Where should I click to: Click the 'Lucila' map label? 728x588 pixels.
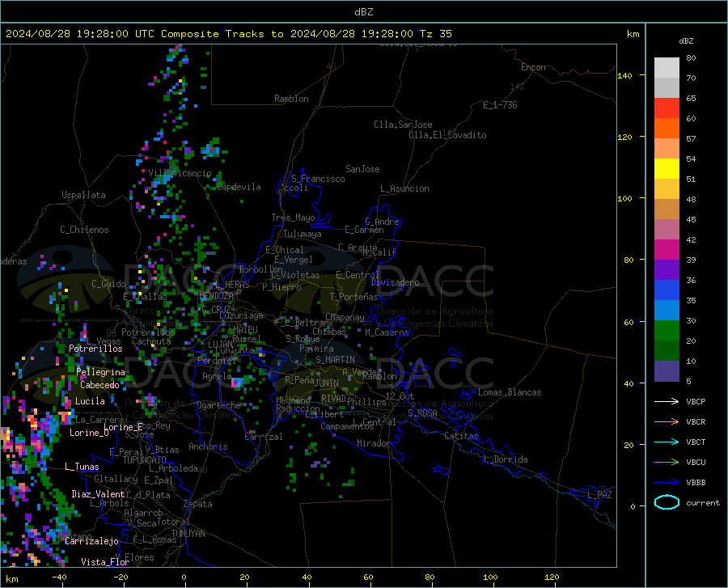(x=90, y=401)
